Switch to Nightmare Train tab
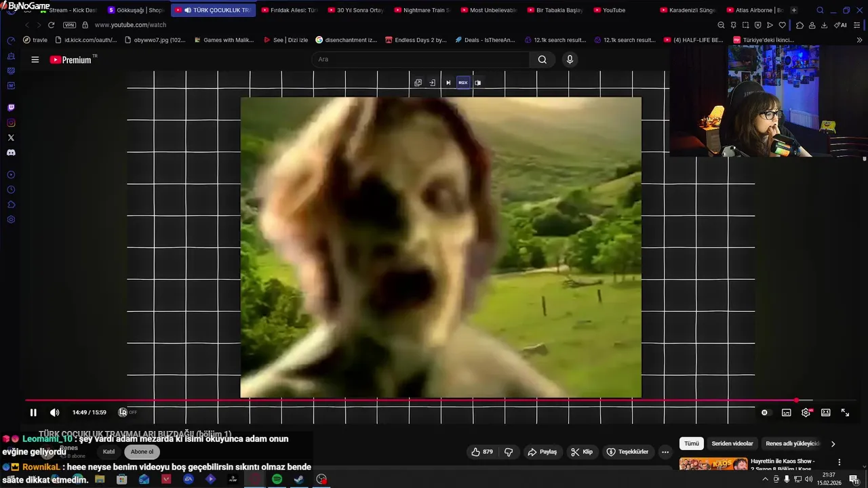Screen dimensions: 868x488 (x=422, y=10)
